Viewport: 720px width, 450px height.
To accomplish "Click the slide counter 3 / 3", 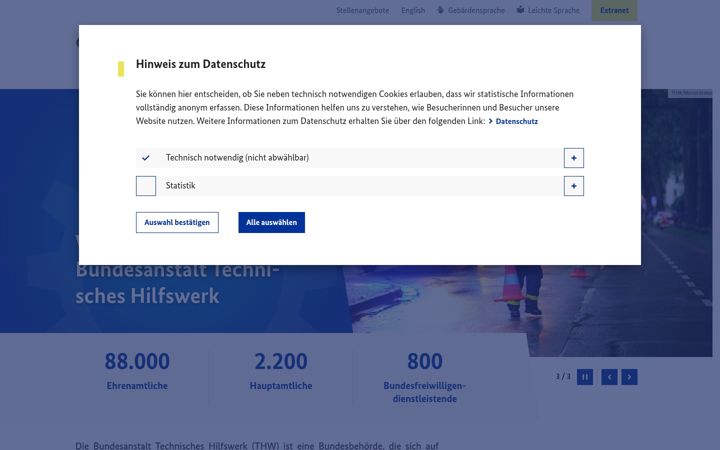I will tap(563, 377).
